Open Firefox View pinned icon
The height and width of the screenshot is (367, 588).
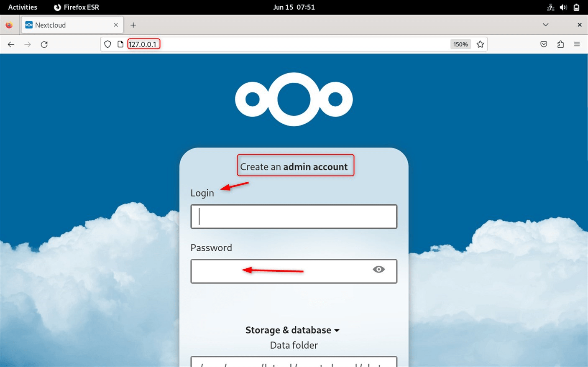[9, 25]
